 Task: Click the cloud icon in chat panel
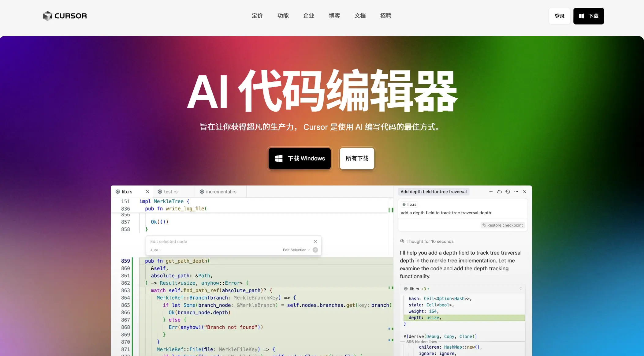coord(499,192)
